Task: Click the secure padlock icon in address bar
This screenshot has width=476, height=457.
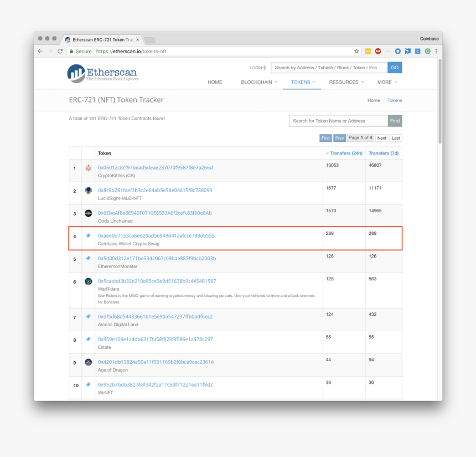Action: coord(71,52)
